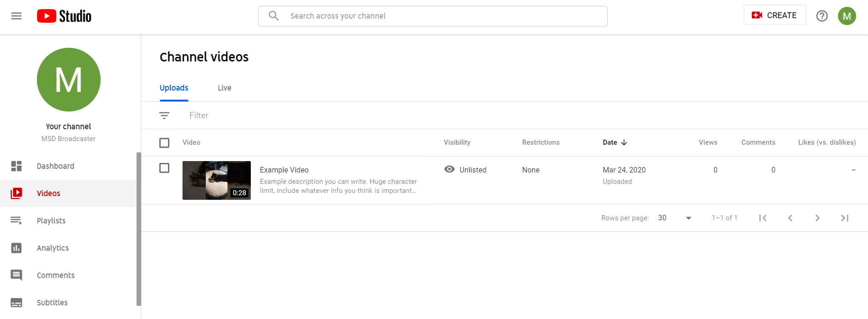Viewport: 868px width, 319px height.
Task: Click the Visibility column header
Action: click(457, 142)
